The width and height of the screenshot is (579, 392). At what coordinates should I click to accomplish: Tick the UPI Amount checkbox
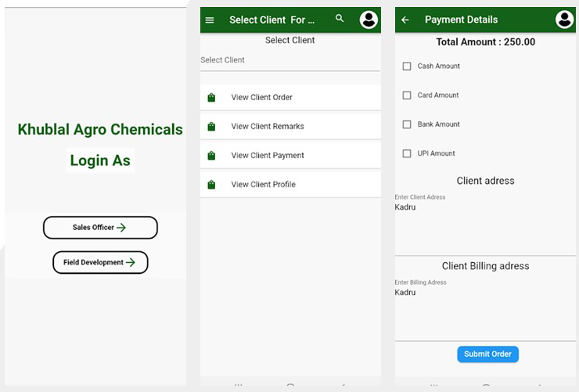(x=407, y=153)
